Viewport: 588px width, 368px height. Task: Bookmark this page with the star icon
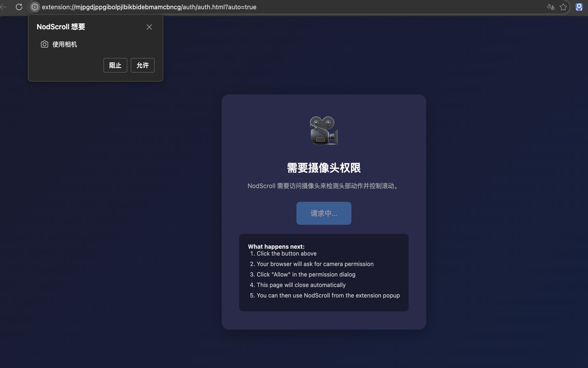(563, 7)
